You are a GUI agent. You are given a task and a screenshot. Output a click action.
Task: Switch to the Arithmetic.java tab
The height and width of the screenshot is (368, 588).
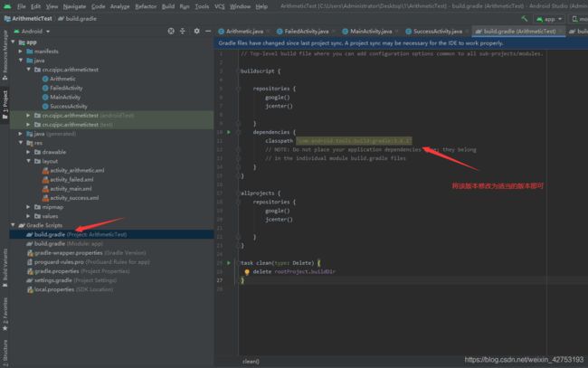244,32
